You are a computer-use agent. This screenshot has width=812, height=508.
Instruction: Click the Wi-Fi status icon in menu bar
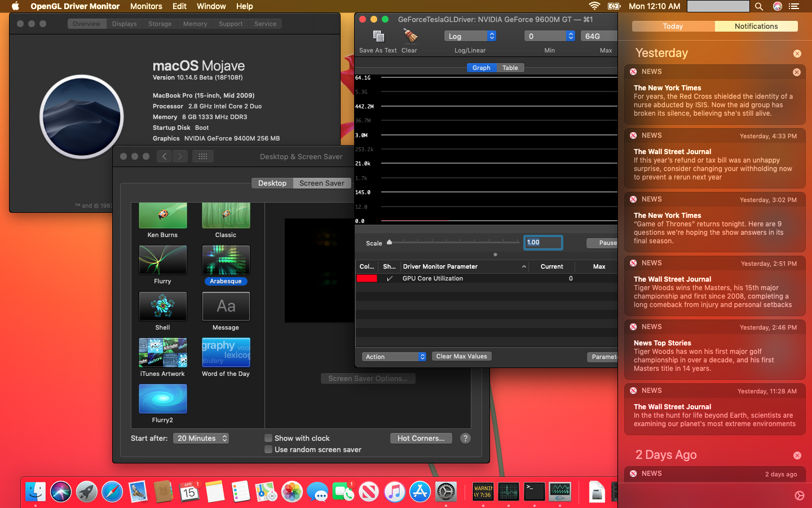[x=594, y=6]
